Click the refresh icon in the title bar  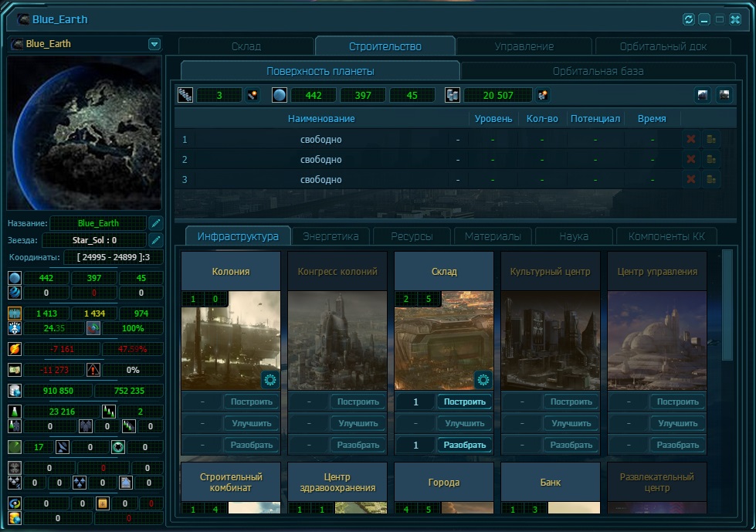[689, 19]
